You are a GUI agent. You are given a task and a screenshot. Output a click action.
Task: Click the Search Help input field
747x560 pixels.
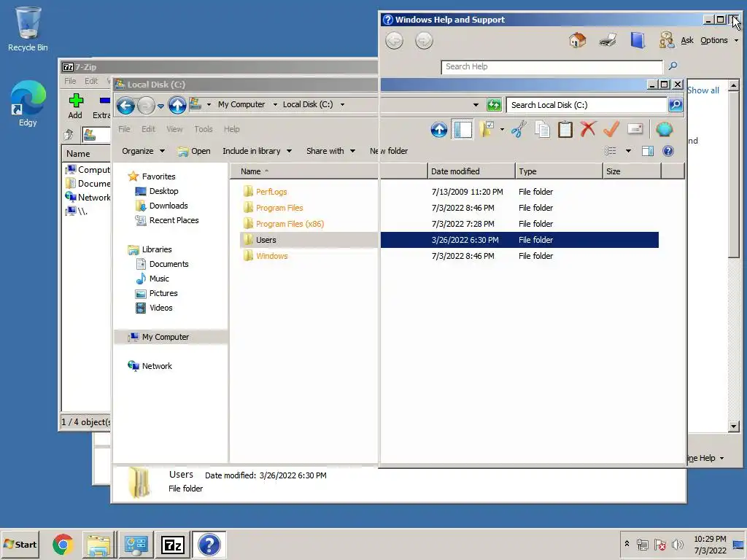551,66
